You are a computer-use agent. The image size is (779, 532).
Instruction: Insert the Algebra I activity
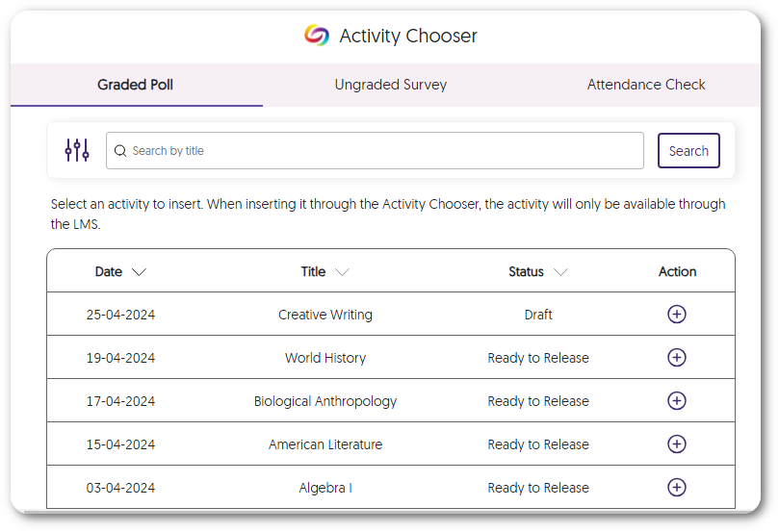tap(677, 488)
